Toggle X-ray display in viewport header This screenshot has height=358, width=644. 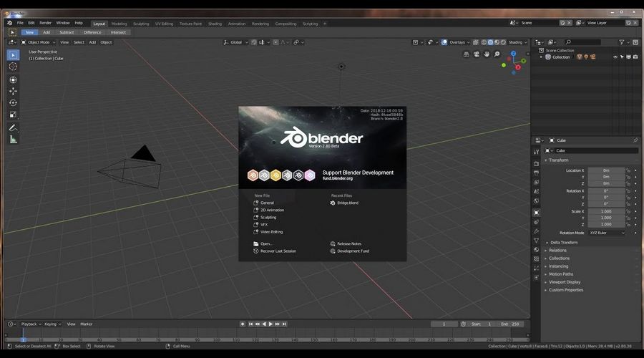click(x=476, y=42)
